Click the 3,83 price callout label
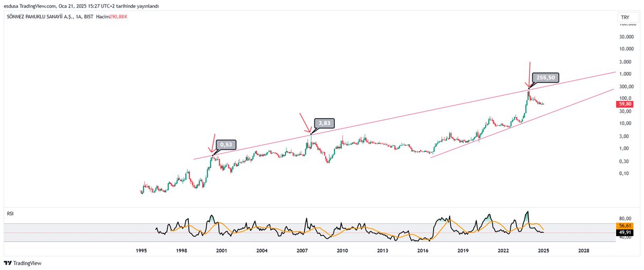This screenshot has width=644, height=270. 324,123
